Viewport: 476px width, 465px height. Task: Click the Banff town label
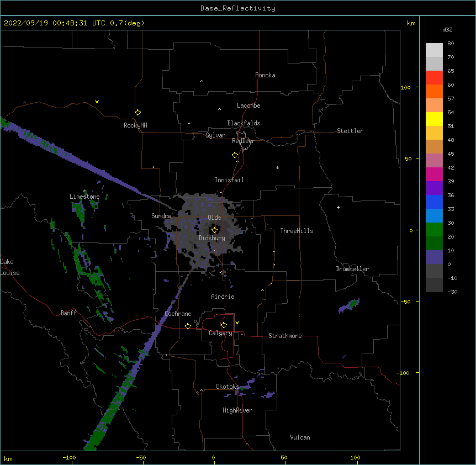click(68, 313)
